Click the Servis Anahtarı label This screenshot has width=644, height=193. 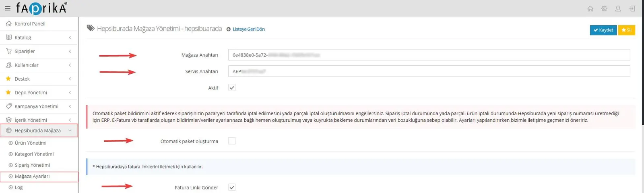[x=202, y=72]
